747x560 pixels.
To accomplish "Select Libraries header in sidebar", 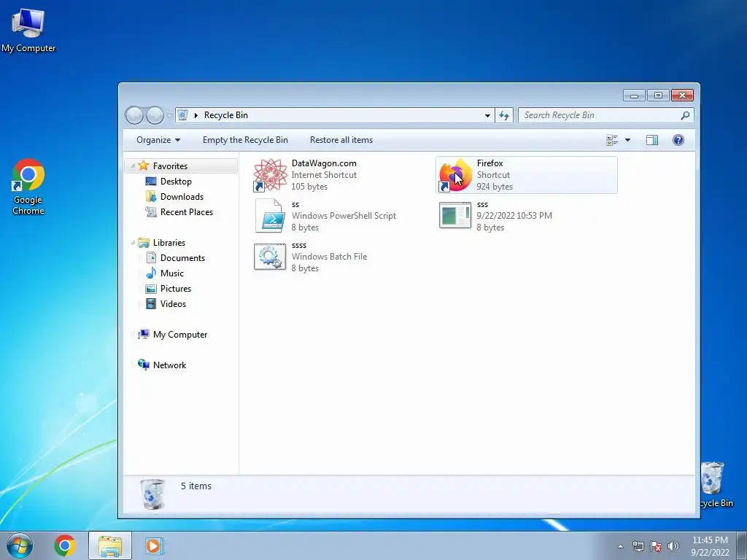I will (169, 243).
